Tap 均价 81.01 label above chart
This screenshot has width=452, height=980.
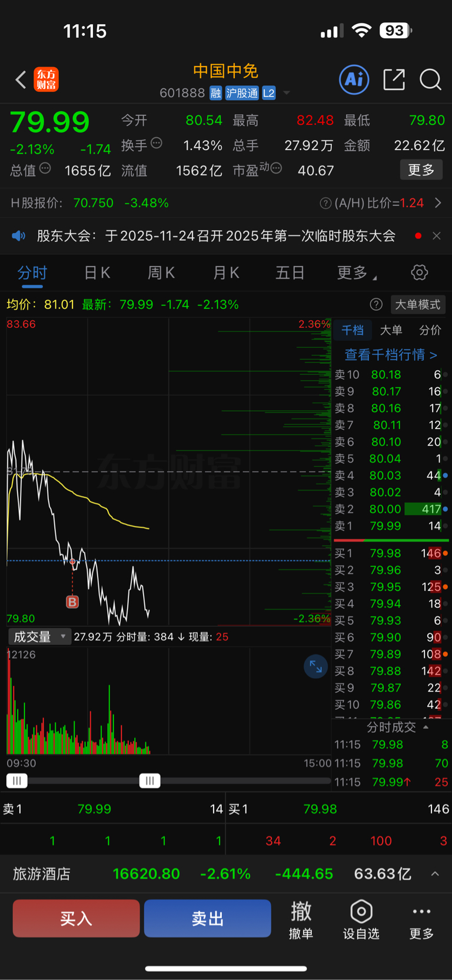click(41, 304)
